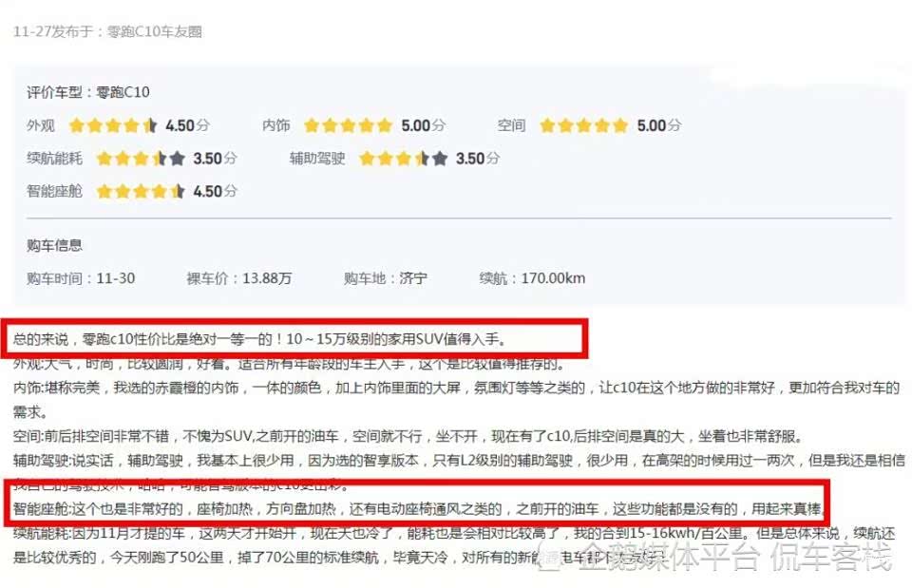Click the grey fifth star of 续航能耗
The image size is (912, 588).
pyautogui.click(x=178, y=159)
